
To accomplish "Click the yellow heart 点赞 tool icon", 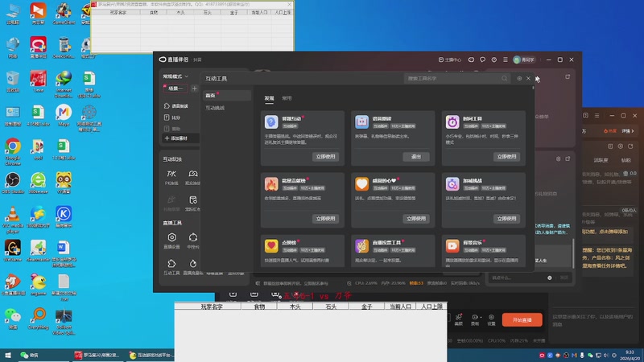I will click(271, 246).
